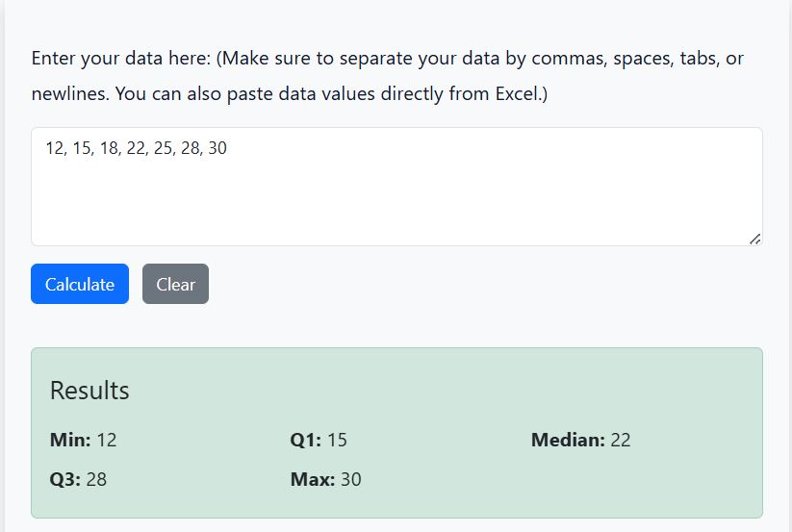Viewport: 792px width, 532px height.
Task: Click the Results heading
Action: click(89, 391)
